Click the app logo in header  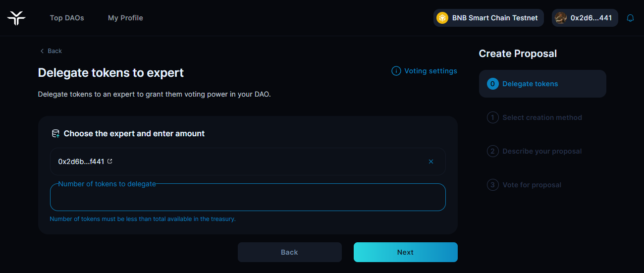tap(16, 18)
